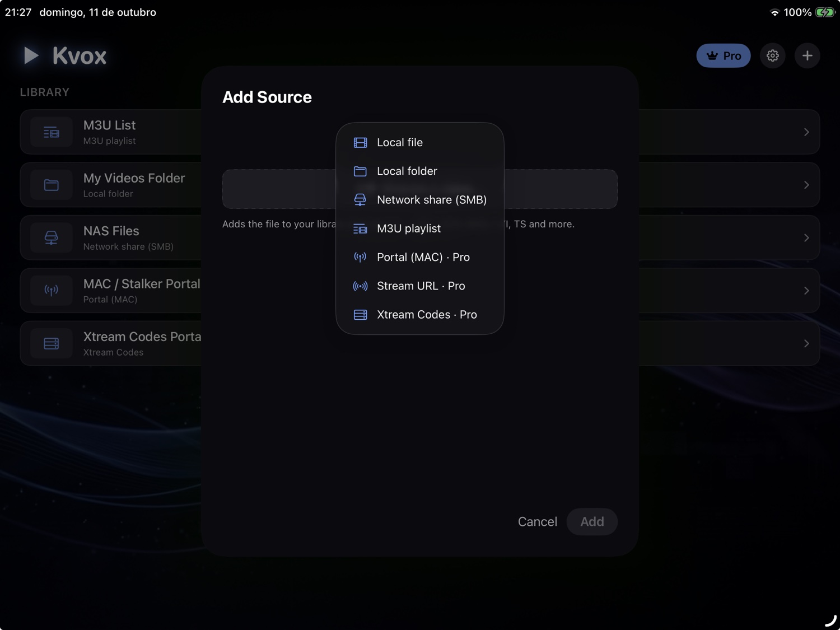The image size is (840, 630).
Task: Pick Xtream Codes · Pro option
Action: click(x=419, y=315)
